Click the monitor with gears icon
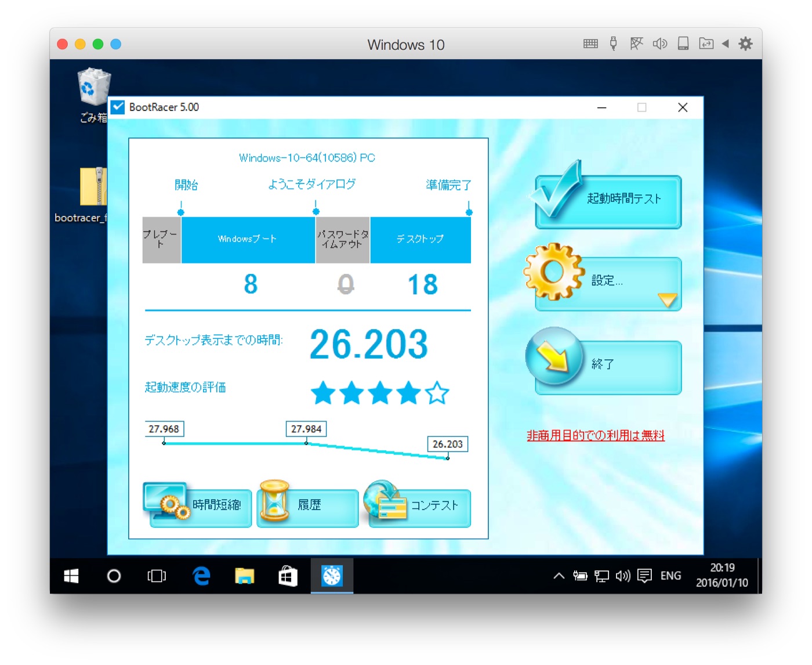812x665 pixels. tap(166, 500)
